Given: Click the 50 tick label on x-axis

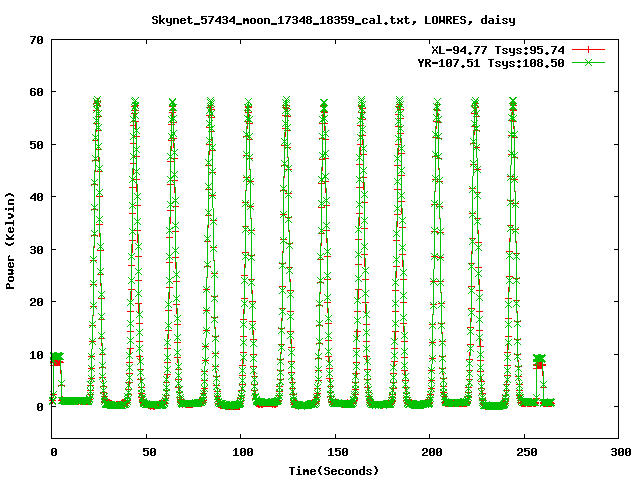Looking at the screenshot, I should pyautogui.click(x=147, y=452).
